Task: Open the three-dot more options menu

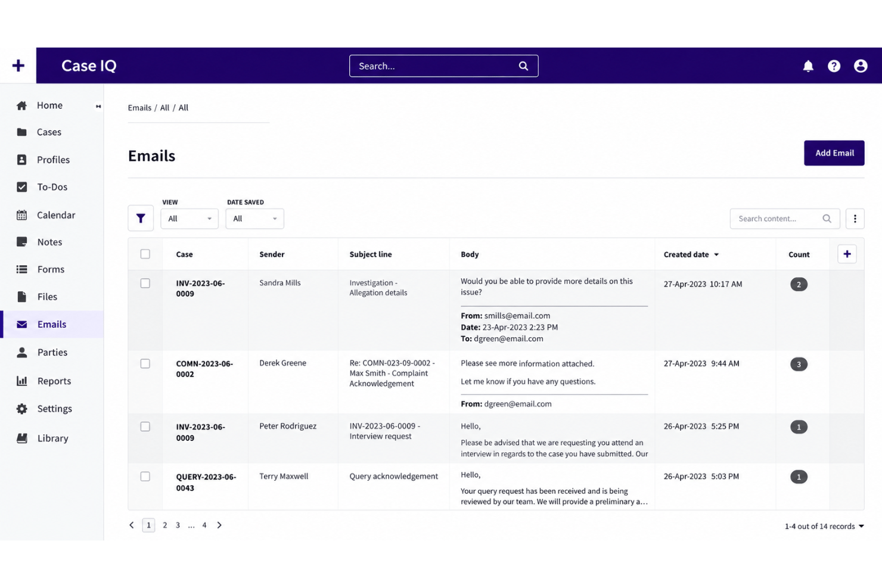Action: [x=855, y=219]
